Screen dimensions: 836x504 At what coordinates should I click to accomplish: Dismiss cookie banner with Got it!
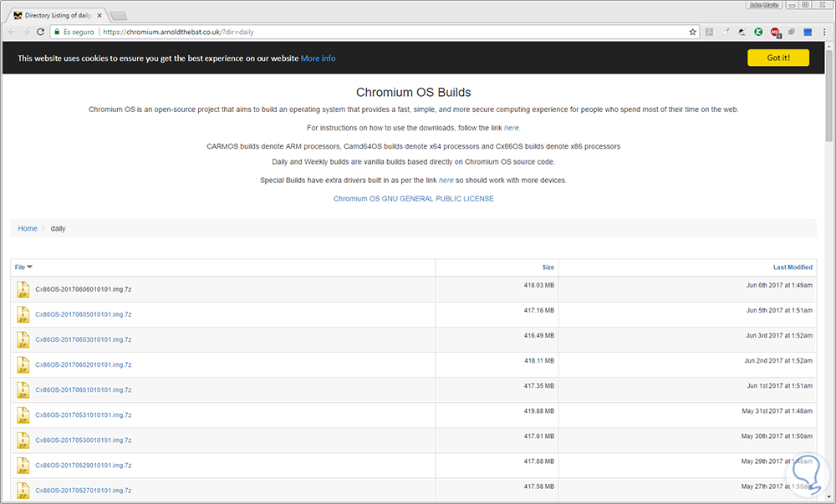[x=778, y=58]
